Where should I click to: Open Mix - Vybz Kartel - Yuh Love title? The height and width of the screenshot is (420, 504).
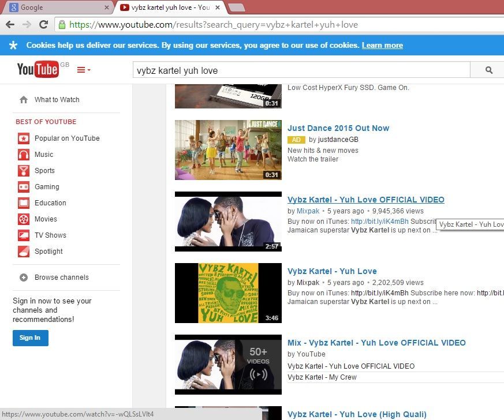tap(376, 343)
